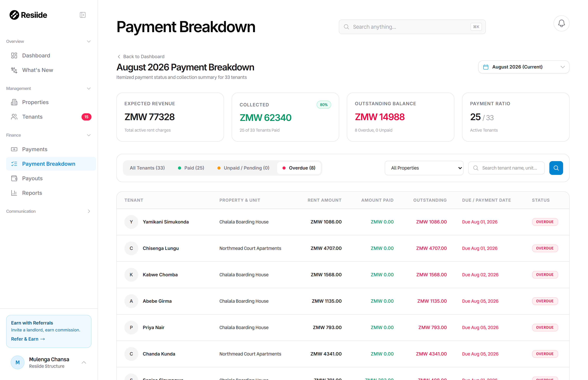Click the ⌘K shortcut badge
Screen dimensions: 588x380
[476, 27]
